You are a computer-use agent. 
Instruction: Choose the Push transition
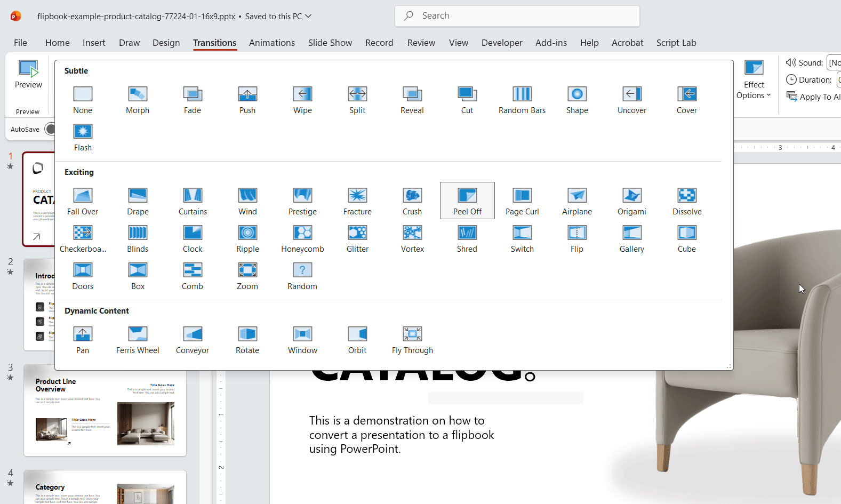click(247, 100)
